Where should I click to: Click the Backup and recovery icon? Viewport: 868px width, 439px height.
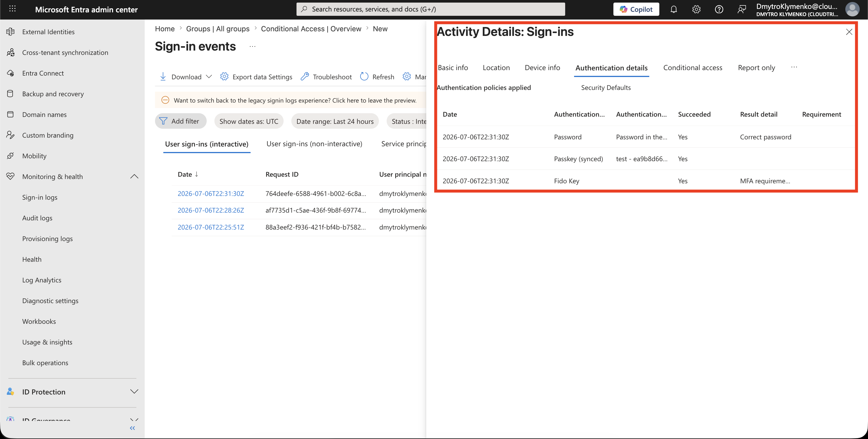click(10, 94)
